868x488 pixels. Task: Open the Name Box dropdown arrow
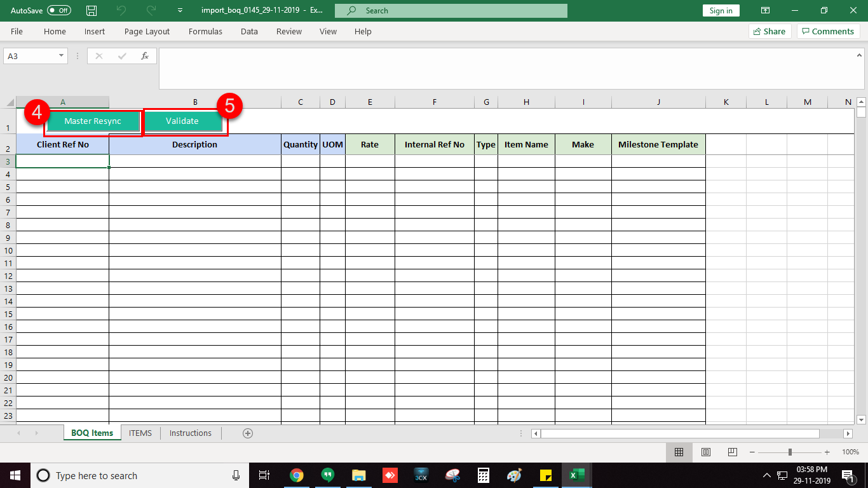point(60,55)
